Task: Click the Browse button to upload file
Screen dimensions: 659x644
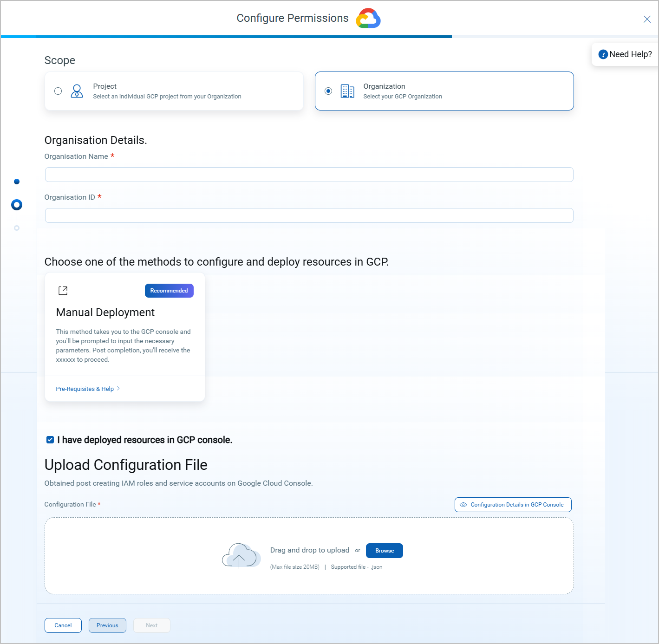Action: pos(384,551)
